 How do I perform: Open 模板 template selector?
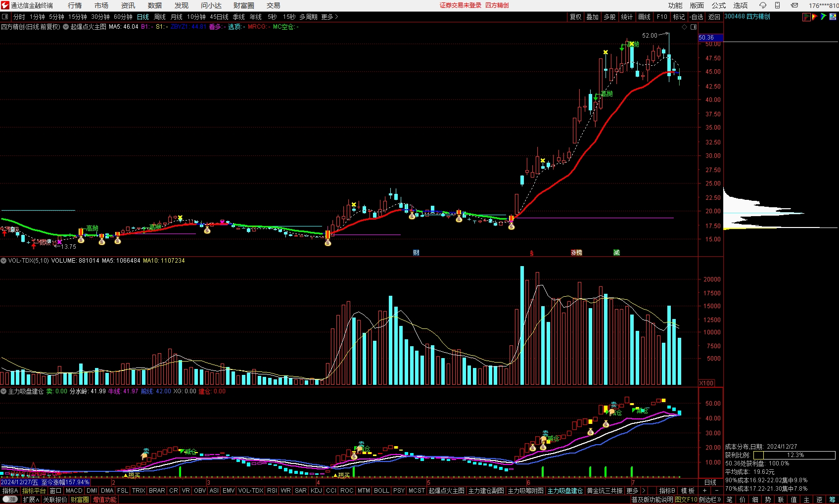click(688, 491)
